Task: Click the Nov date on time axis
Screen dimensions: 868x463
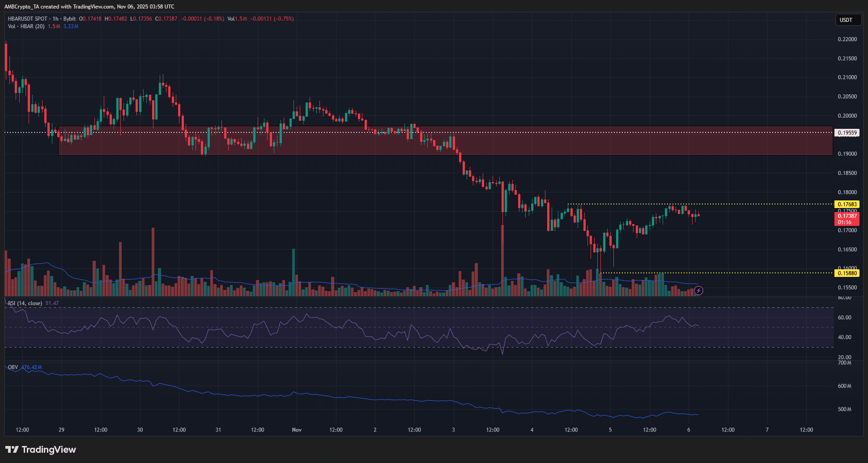Action: 297,430
